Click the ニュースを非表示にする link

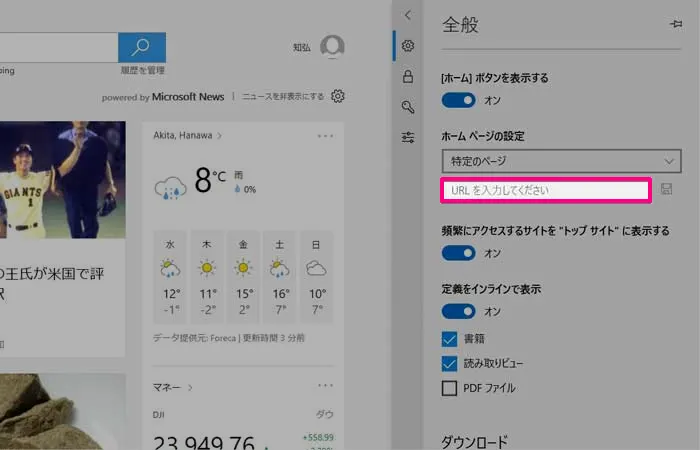pyautogui.click(x=283, y=96)
